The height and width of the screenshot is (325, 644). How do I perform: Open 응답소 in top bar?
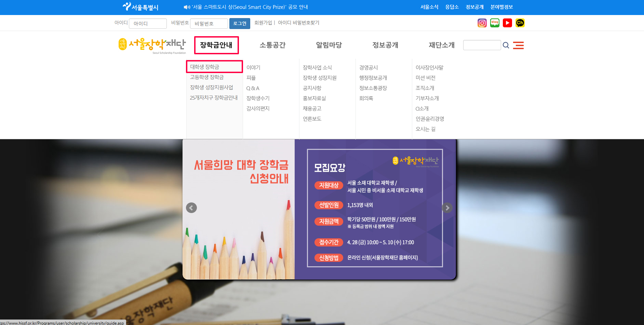coord(452,7)
